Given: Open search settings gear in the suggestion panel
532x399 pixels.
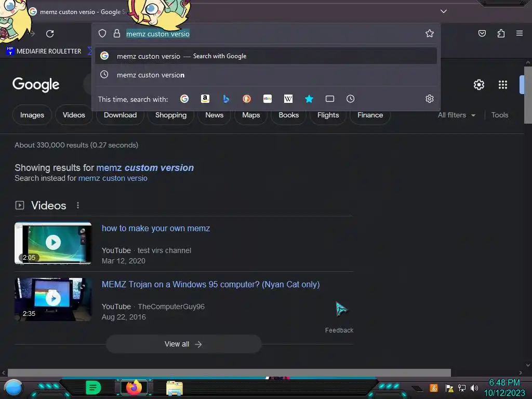Looking at the screenshot, I should (430, 99).
